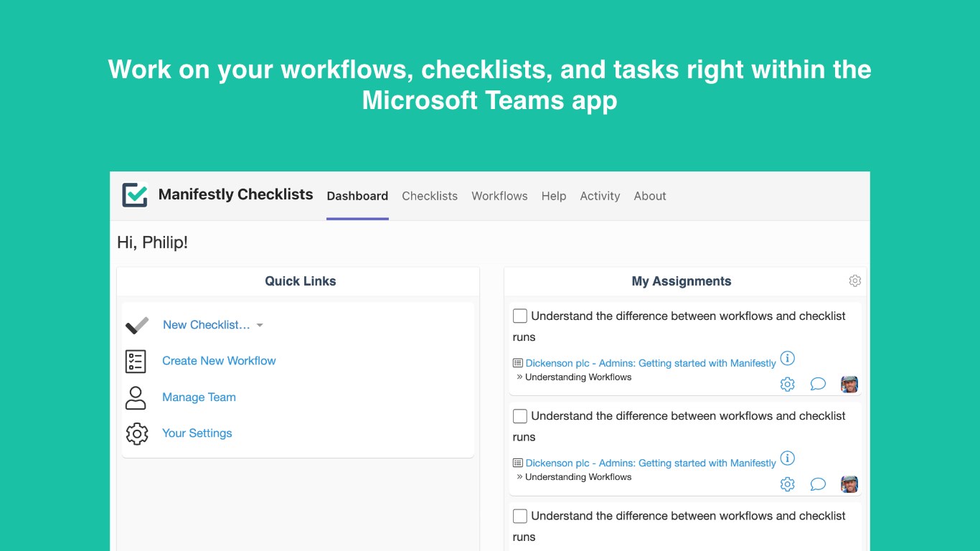Open the Manage Team link
980x551 pixels.
click(199, 397)
